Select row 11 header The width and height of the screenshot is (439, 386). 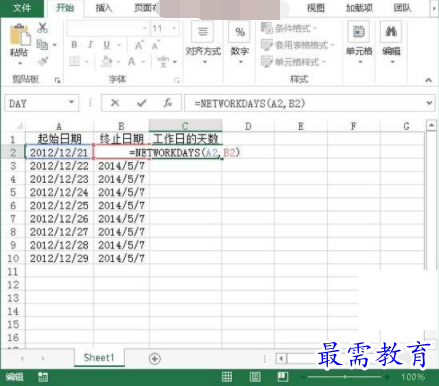[x=13, y=272]
